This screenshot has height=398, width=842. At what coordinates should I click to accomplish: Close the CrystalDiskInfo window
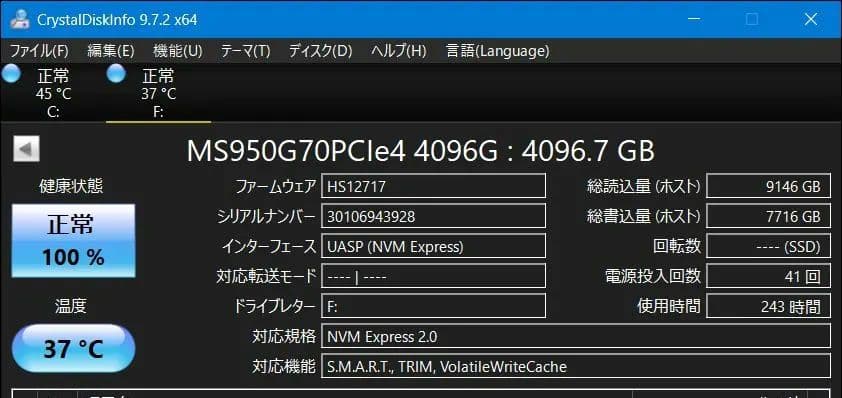[x=811, y=19]
